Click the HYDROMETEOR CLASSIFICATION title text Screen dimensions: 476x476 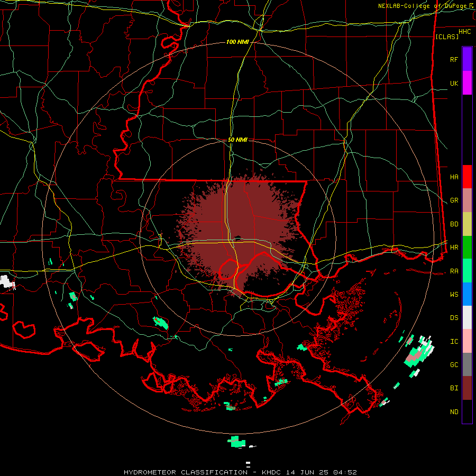[186, 472]
